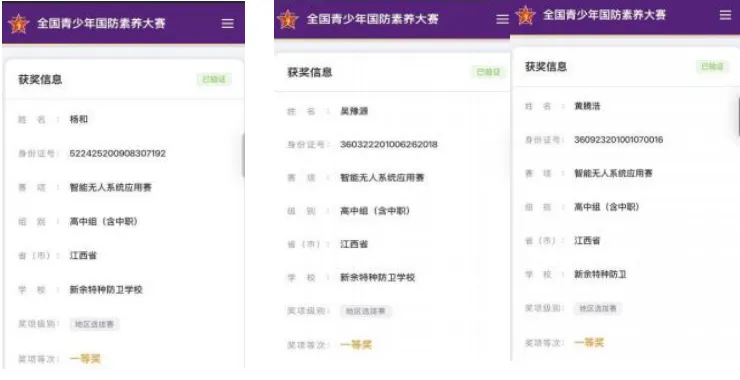Select the name 杨和
740x380 pixels.
79,119
